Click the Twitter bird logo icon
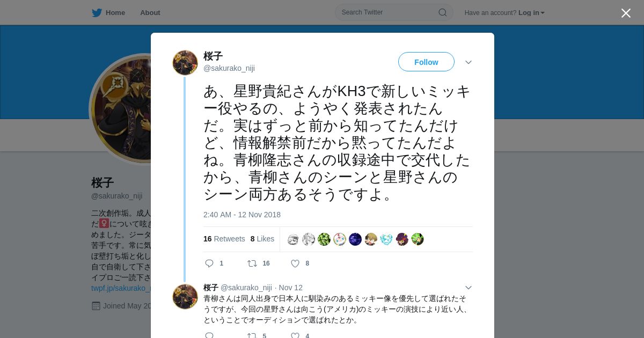 (x=97, y=13)
